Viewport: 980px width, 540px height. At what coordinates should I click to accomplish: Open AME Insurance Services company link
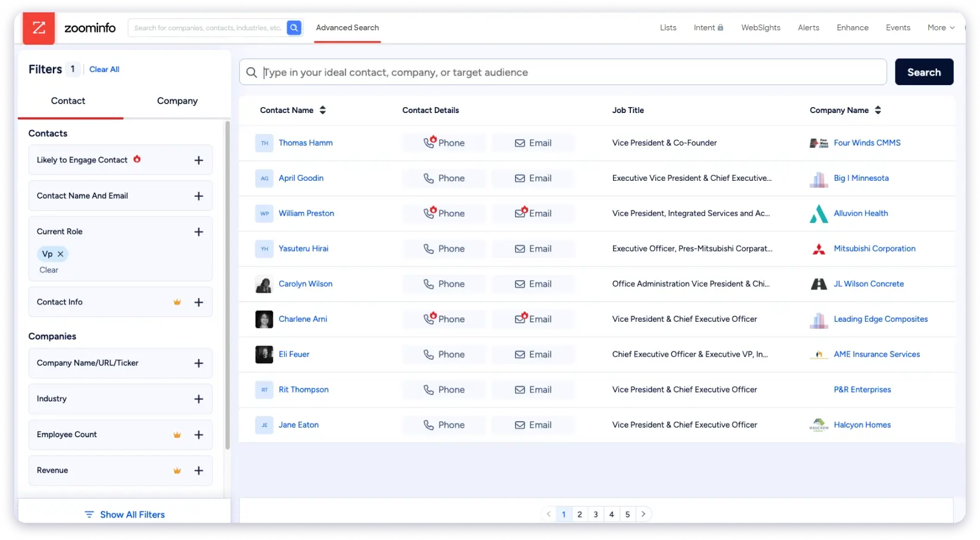877,354
